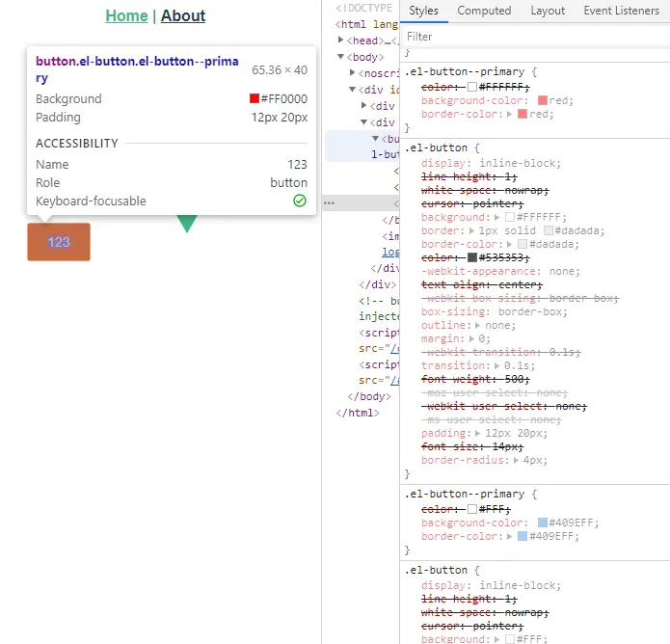Edit strikethrough font-weight: 500 in first .el-button
670x644 pixels.
[x=475, y=379]
